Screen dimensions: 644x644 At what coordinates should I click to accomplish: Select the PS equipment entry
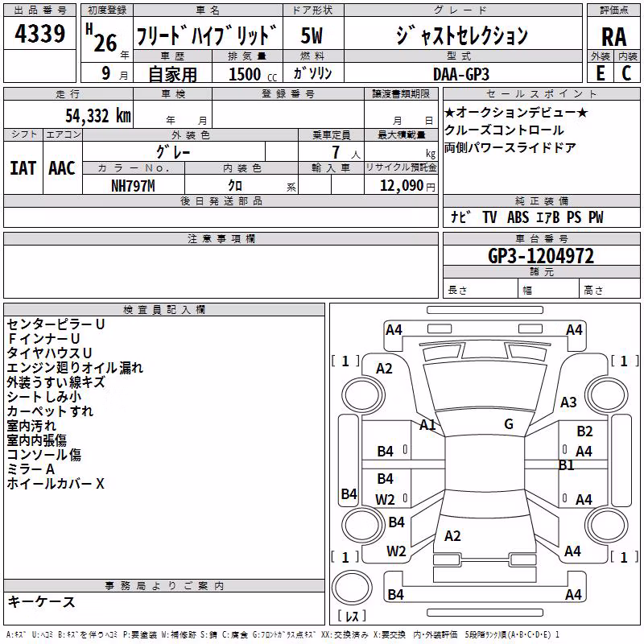(574, 217)
